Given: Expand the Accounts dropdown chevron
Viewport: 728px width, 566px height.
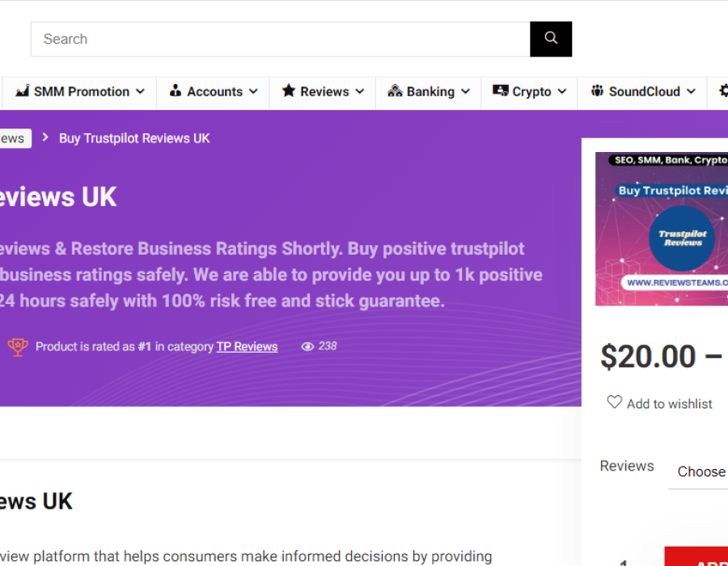Looking at the screenshot, I should tap(253, 92).
